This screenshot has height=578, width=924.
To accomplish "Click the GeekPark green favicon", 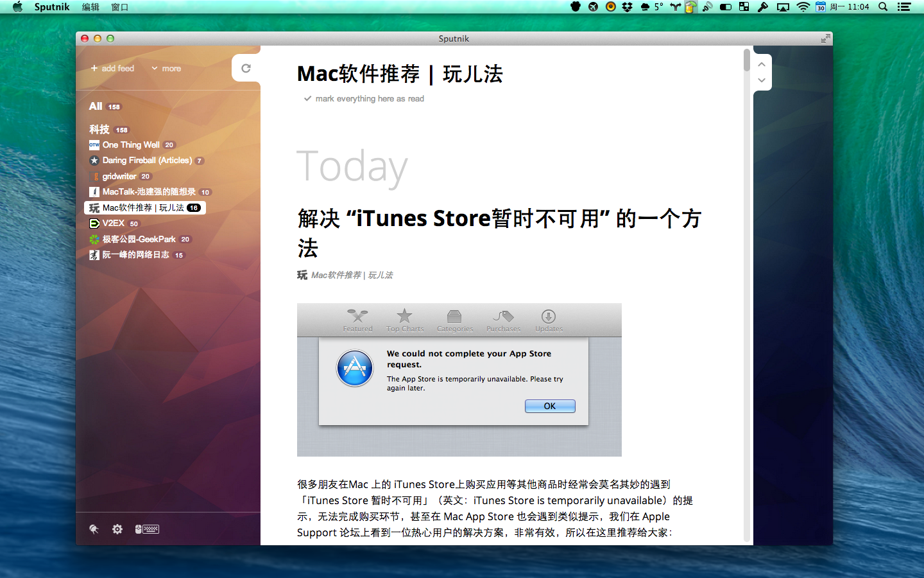I will click(x=94, y=239).
